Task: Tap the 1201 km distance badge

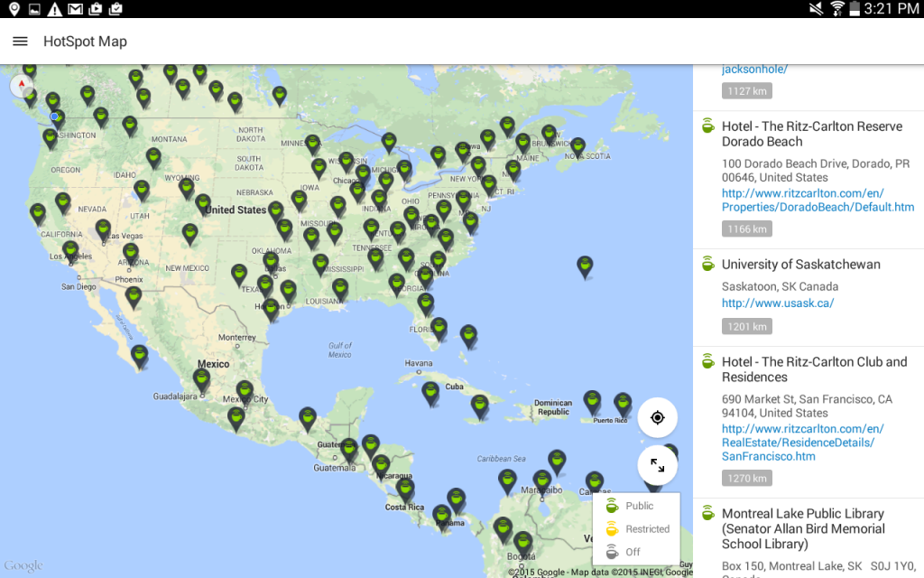Action: [x=746, y=326]
